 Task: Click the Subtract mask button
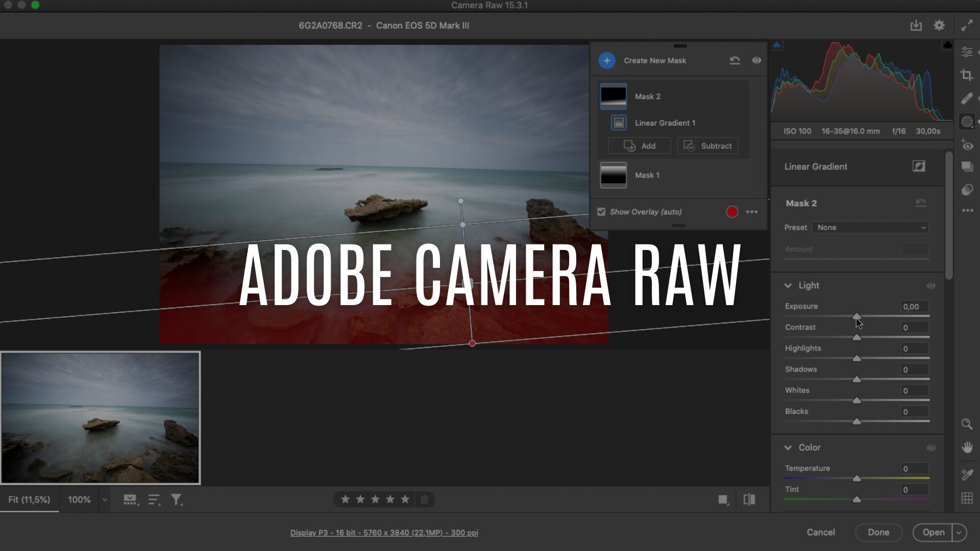point(707,146)
